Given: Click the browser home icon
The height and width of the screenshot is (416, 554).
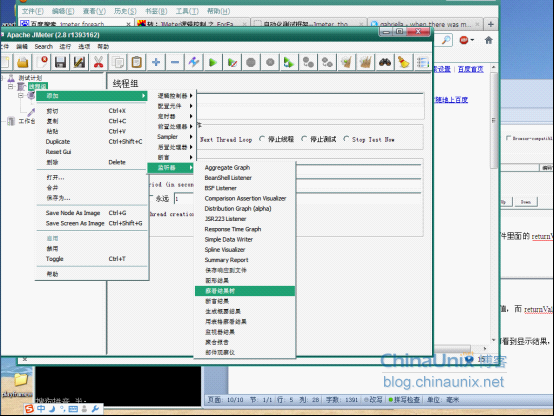Looking at the screenshot, I should tap(489, 40).
